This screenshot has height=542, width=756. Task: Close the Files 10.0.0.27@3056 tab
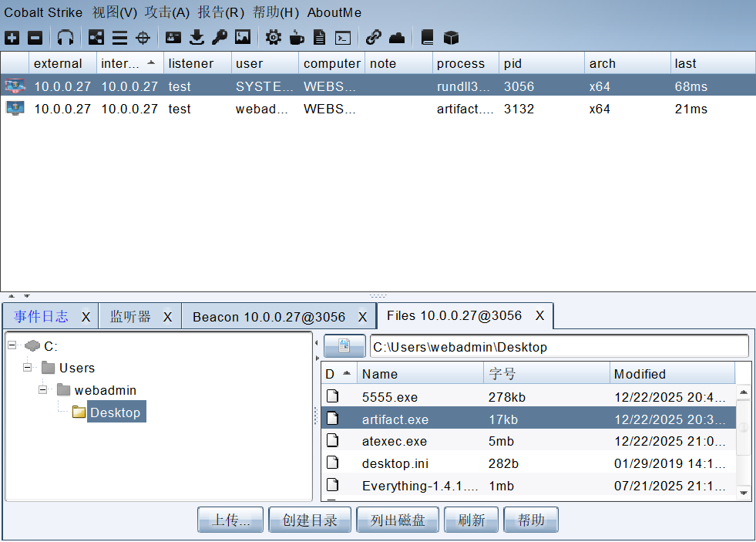point(539,316)
